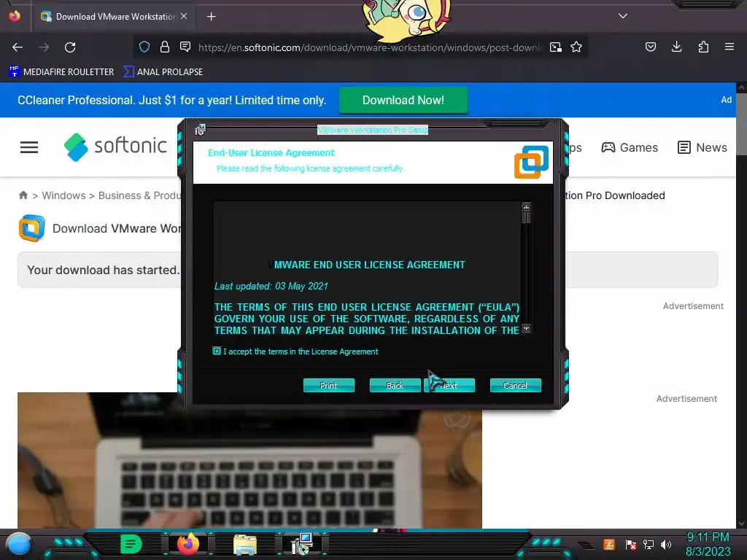The height and width of the screenshot is (560, 747).
Task: Click the 'Last updated: 03 May 2021' text
Action: (271, 286)
